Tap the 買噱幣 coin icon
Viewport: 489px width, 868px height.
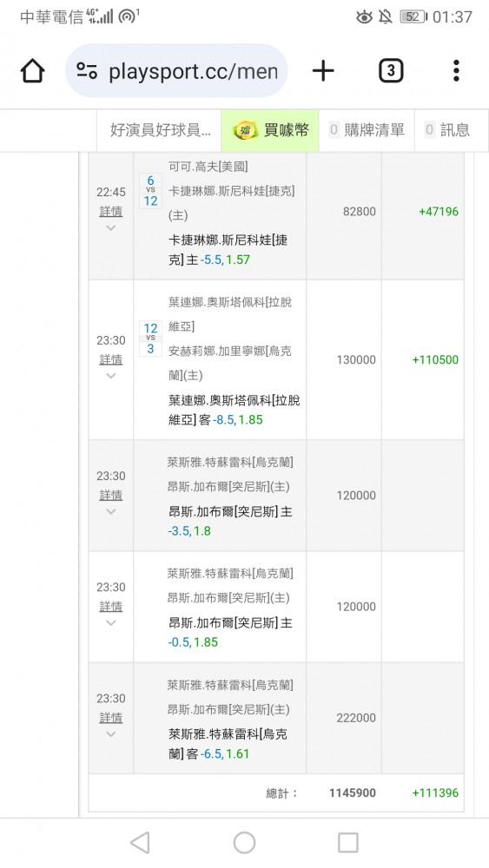[x=245, y=131]
